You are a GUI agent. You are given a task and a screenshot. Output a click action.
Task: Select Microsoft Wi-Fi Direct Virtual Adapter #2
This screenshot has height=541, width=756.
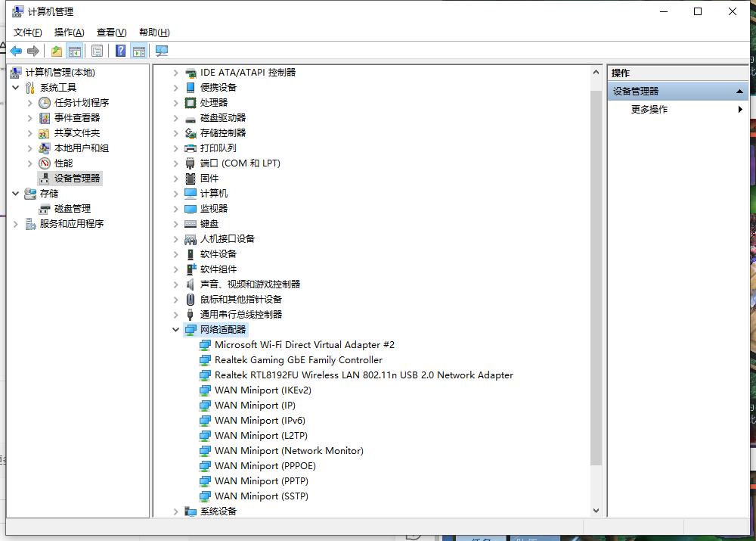click(304, 345)
